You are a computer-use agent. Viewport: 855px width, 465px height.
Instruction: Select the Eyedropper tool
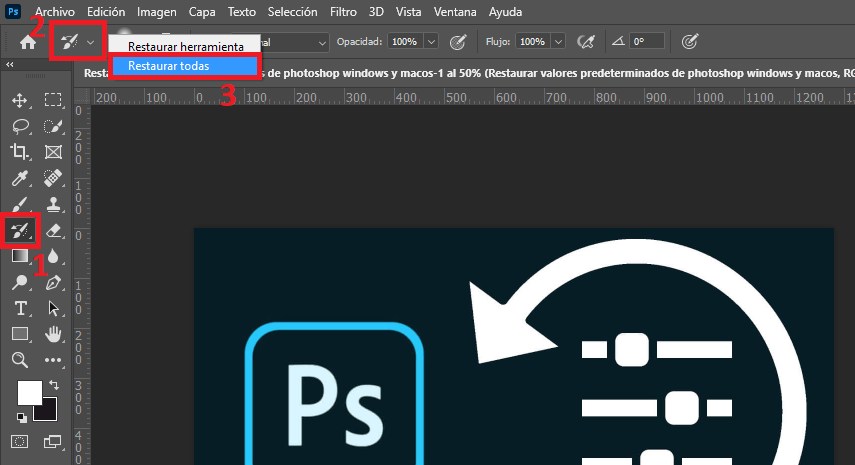click(20, 178)
